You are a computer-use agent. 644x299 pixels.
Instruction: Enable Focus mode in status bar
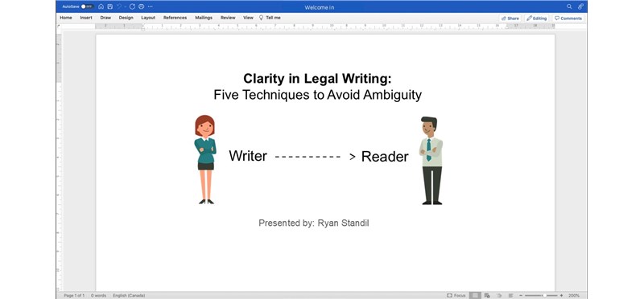(456, 295)
